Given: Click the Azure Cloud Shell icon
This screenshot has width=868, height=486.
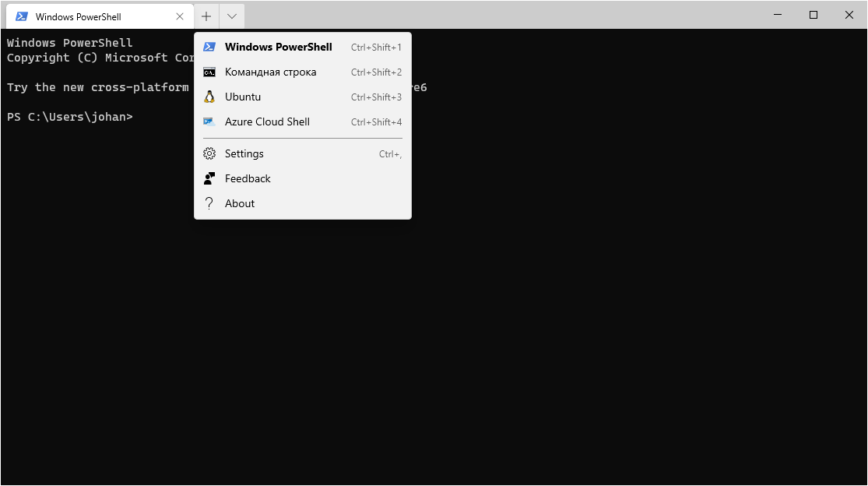Looking at the screenshot, I should coord(209,121).
